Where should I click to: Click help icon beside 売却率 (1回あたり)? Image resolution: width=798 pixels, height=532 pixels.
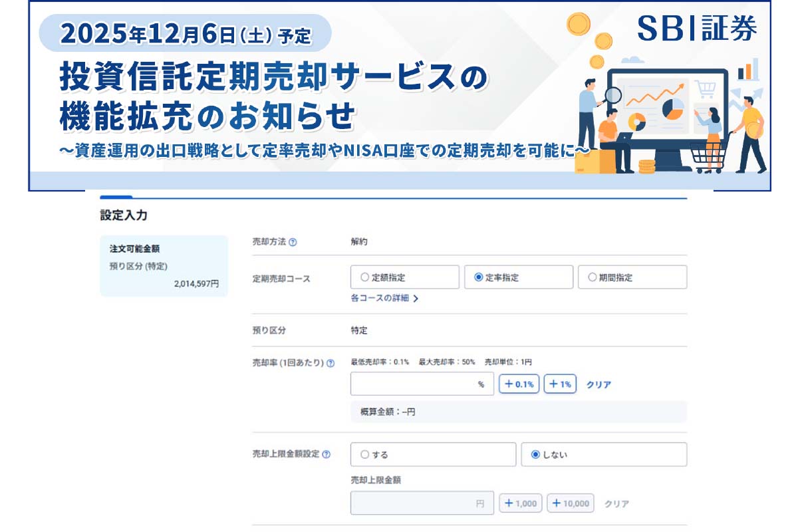(331, 363)
